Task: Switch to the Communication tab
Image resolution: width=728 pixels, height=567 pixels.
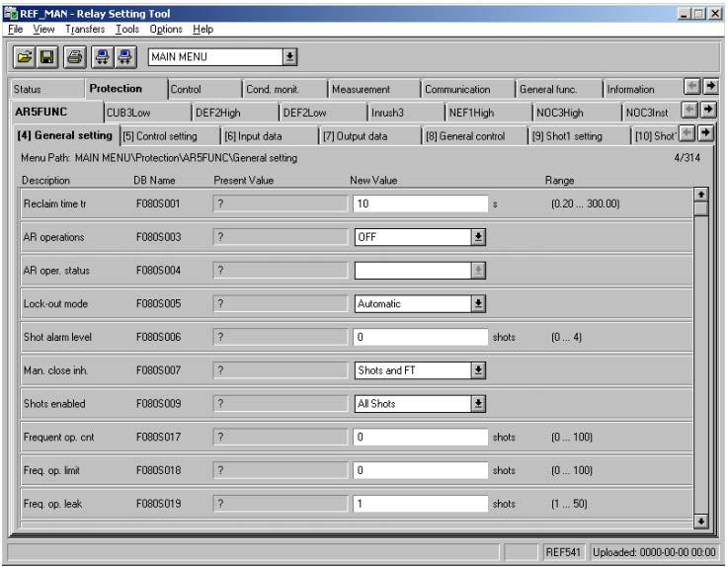Action: [x=468, y=89]
